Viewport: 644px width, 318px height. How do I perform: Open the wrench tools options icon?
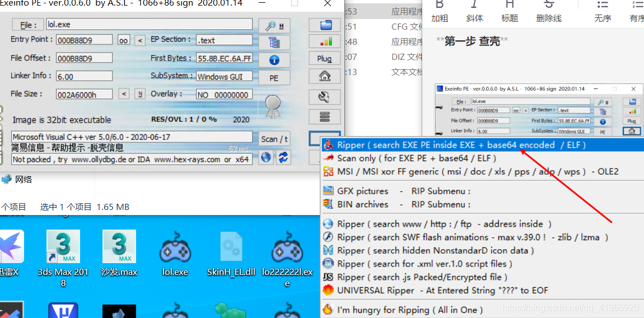[x=325, y=97]
